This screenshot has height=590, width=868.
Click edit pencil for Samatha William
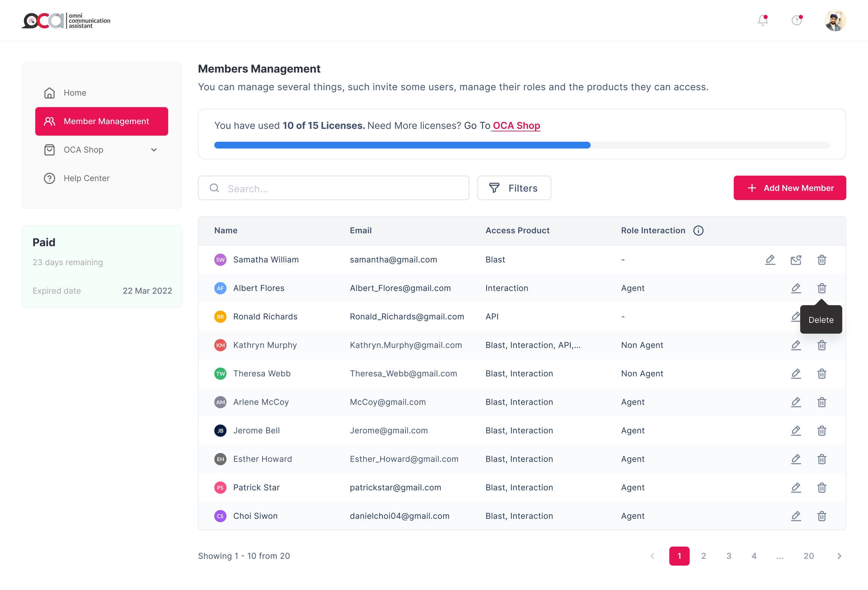tap(770, 260)
